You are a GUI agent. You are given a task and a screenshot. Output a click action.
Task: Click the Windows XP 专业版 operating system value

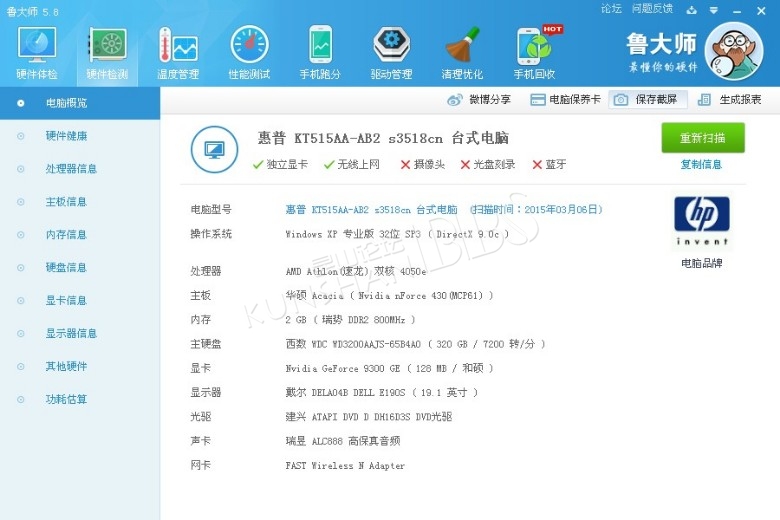click(397, 234)
